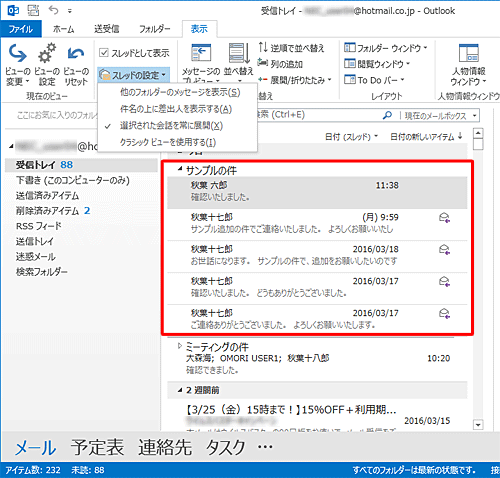Open メッセージのプレビュー icon

201,53
